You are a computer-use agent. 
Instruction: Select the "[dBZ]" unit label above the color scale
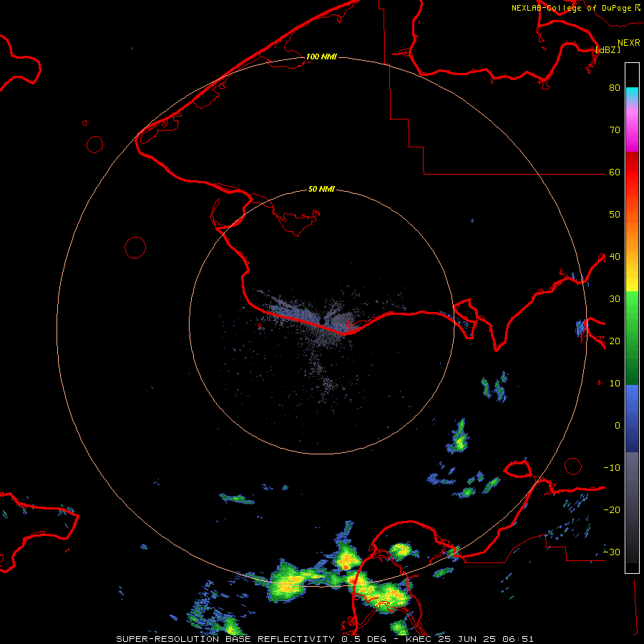pyautogui.click(x=608, y=49)
